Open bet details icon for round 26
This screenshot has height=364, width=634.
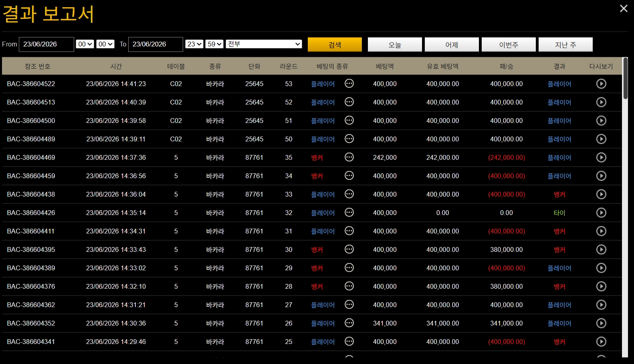tap(349, 323)
